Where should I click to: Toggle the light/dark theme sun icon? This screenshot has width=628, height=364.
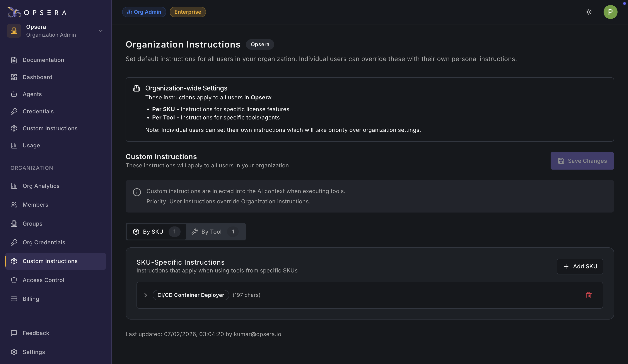pos(588,12)
